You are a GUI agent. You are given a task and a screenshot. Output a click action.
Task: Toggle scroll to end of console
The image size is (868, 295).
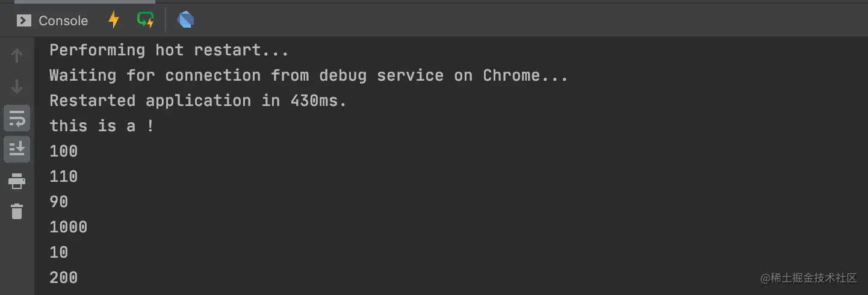point(17,149)
